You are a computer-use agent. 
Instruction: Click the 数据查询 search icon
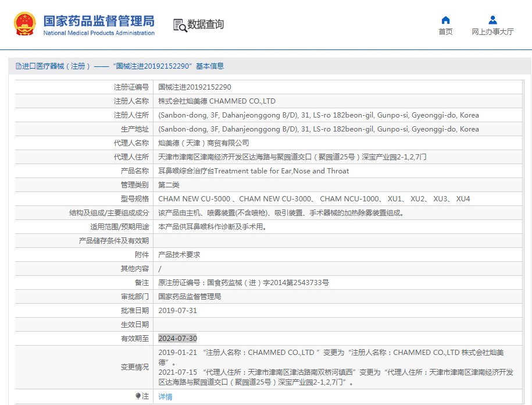[180, 25]
